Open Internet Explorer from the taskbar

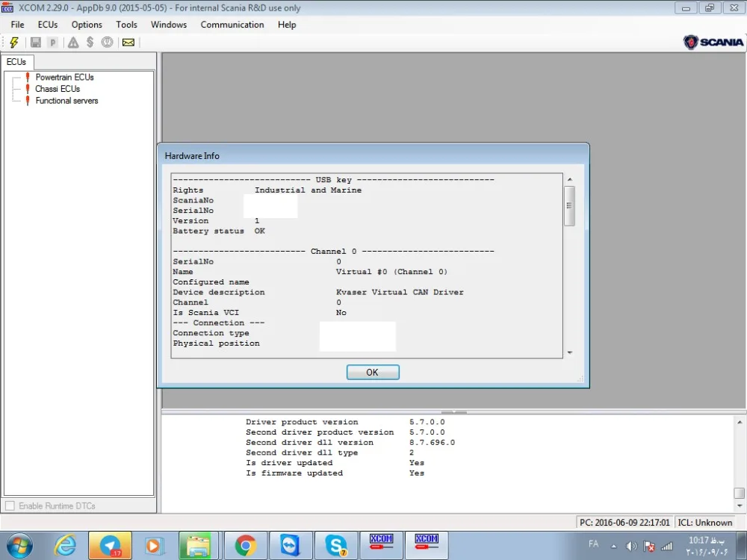(64, 546)
